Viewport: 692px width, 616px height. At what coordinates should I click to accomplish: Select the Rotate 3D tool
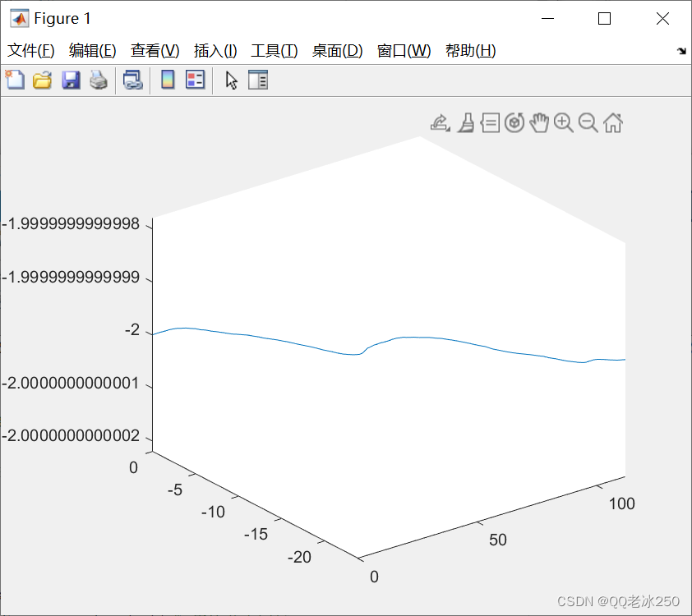click(514, 123)
